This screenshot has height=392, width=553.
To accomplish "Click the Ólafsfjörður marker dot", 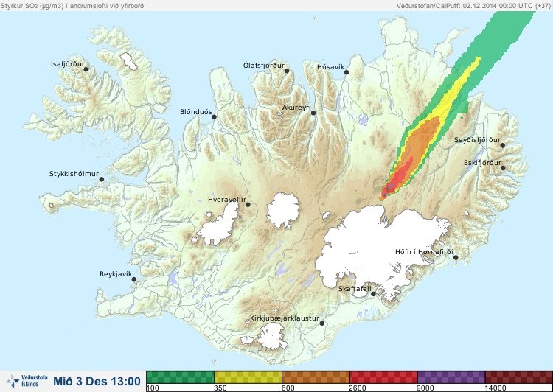I will [287, 71].
